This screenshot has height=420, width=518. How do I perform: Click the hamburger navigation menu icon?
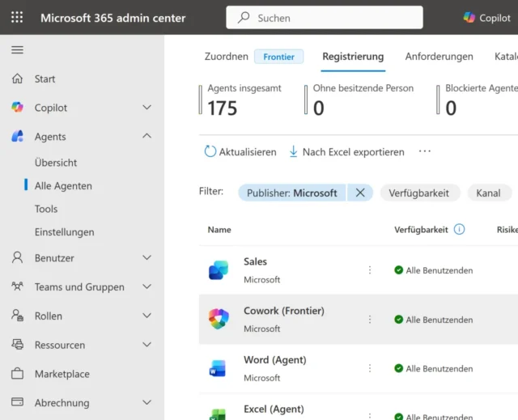(x=17, y=50)
